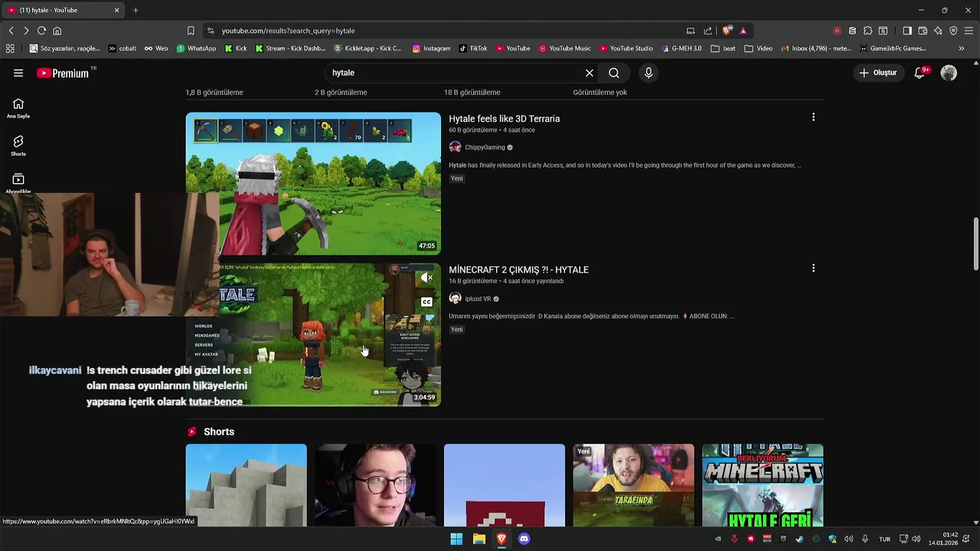This screenshot has height=551, width=980.
Task: Click the red record extension icon
Action: (837, 31)
